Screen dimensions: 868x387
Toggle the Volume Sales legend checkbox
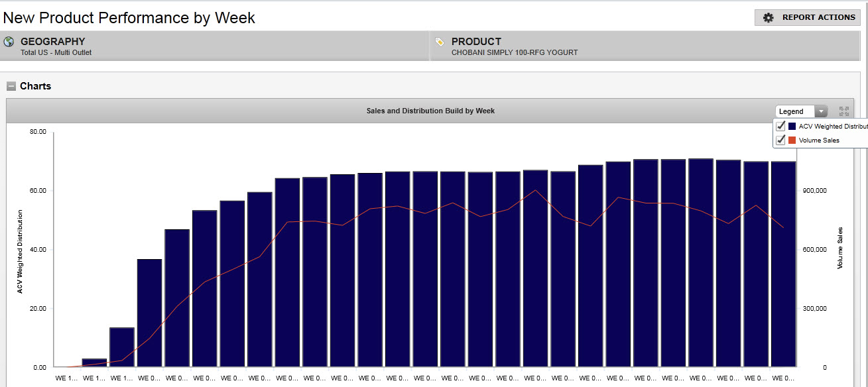781,140
